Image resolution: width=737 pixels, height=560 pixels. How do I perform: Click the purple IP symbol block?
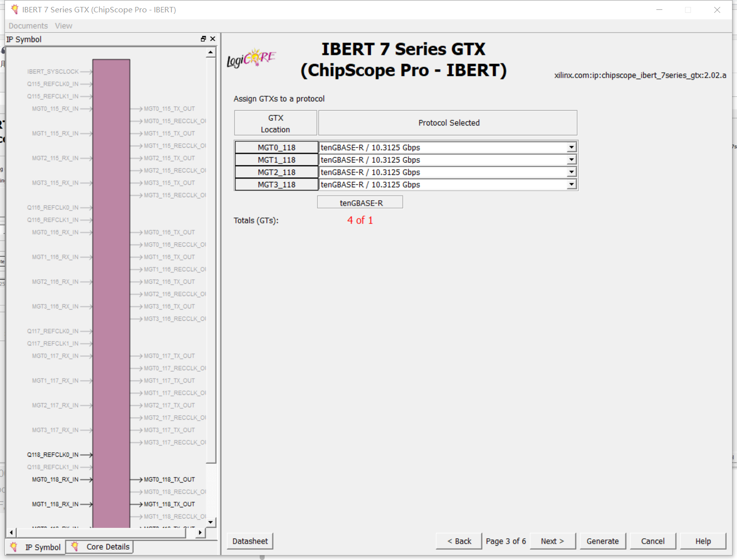pos(111,294)
